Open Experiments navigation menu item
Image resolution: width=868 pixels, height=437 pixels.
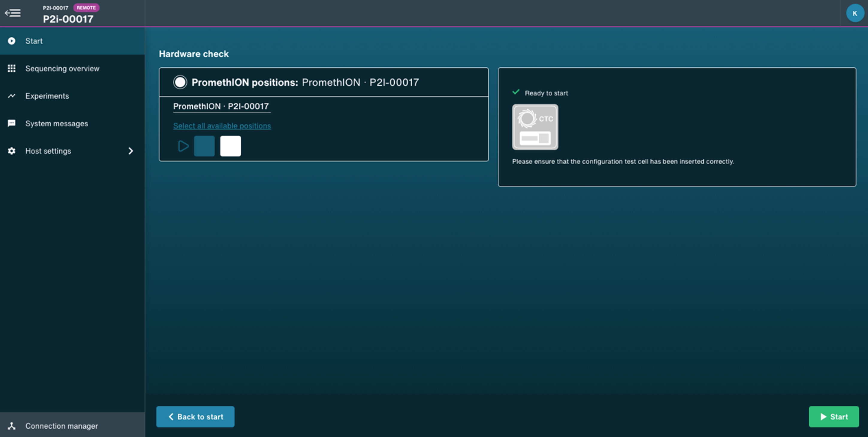point(46,95)
